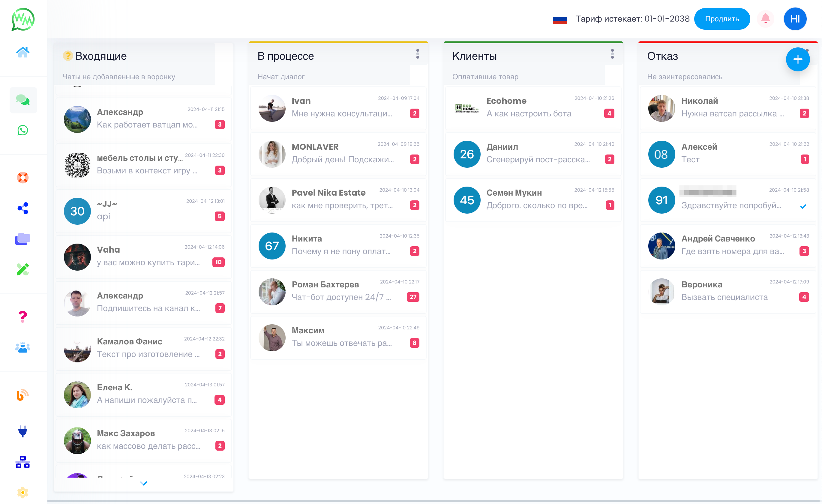Viewport: 822px width, 504px height.
Task: Click the settings gear sidebar icon
Action: (x=23, y=492)
